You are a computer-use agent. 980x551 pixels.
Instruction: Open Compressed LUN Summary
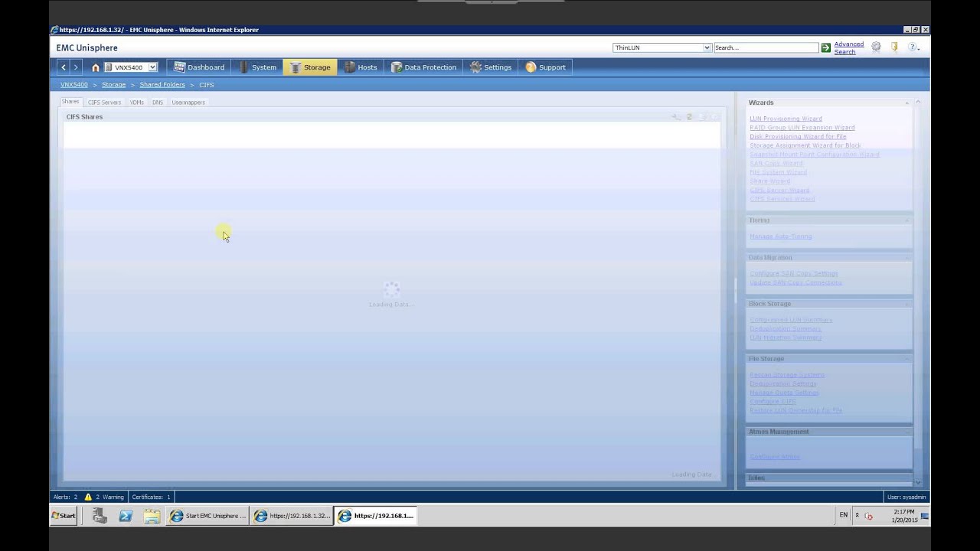[791, 320]
